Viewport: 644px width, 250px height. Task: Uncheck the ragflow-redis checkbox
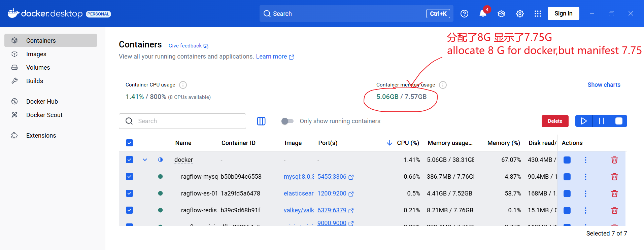pos(129,210)
